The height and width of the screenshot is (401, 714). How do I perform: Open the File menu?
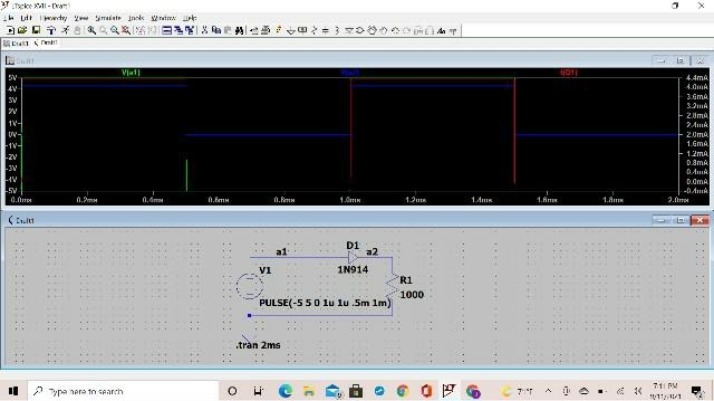[9, 18]
